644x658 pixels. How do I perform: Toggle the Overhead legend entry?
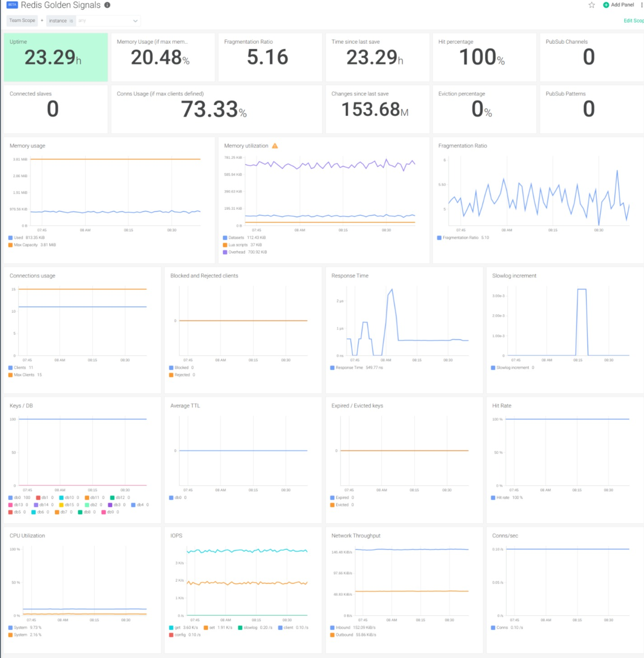(x=245, y=252)
